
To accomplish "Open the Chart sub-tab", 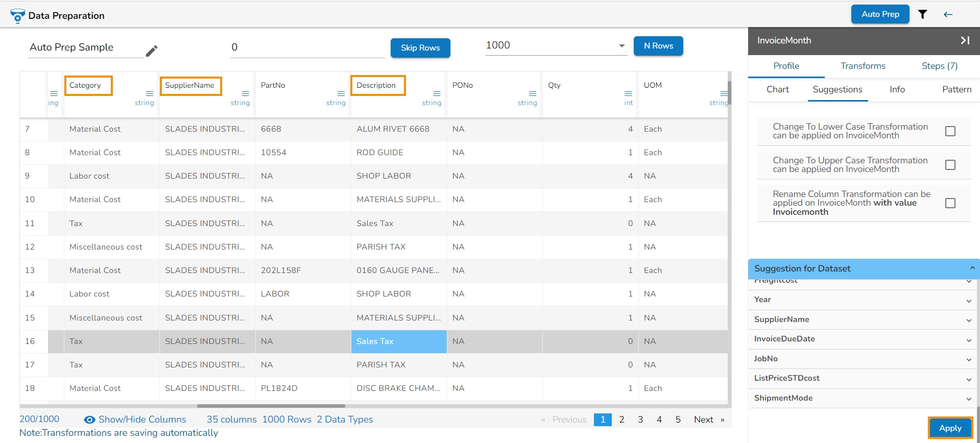I will [x=777, y=89].
